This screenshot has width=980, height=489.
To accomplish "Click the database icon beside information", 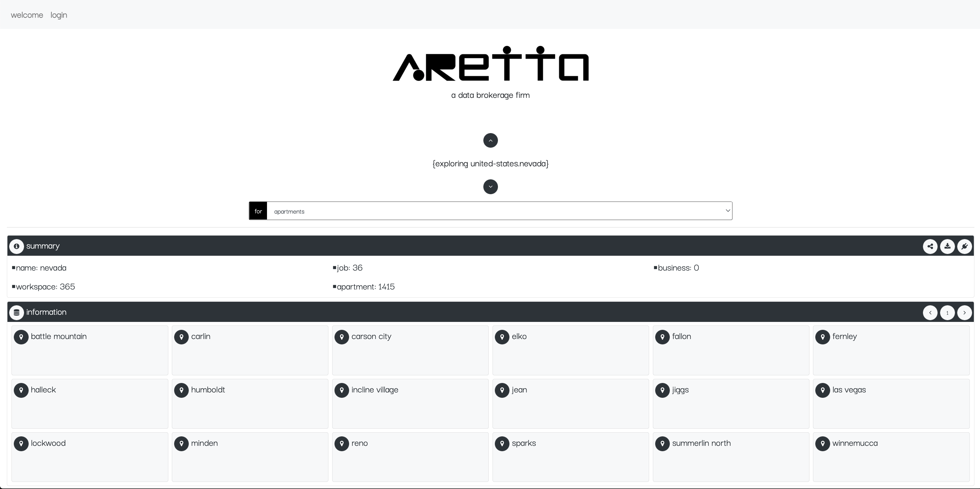I will point(16,312).
